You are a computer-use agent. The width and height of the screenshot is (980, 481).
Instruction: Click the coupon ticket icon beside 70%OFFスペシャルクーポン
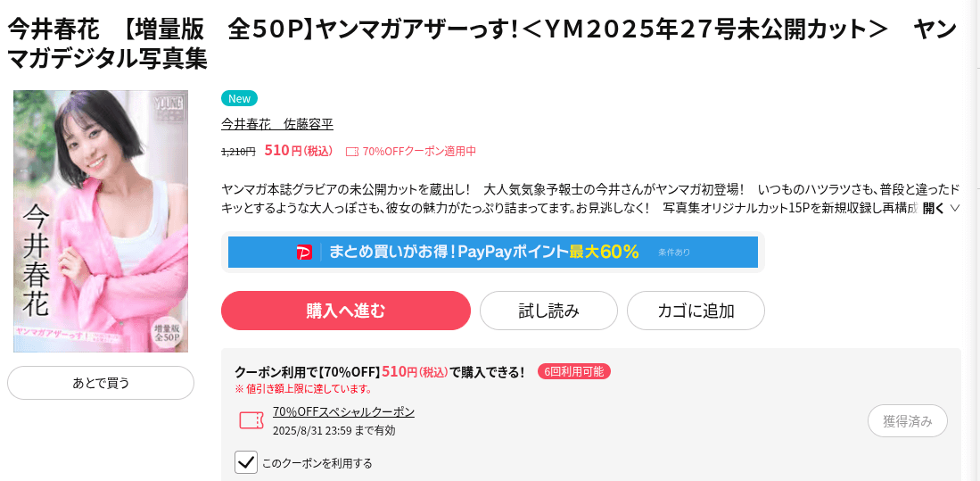(251, 420)
